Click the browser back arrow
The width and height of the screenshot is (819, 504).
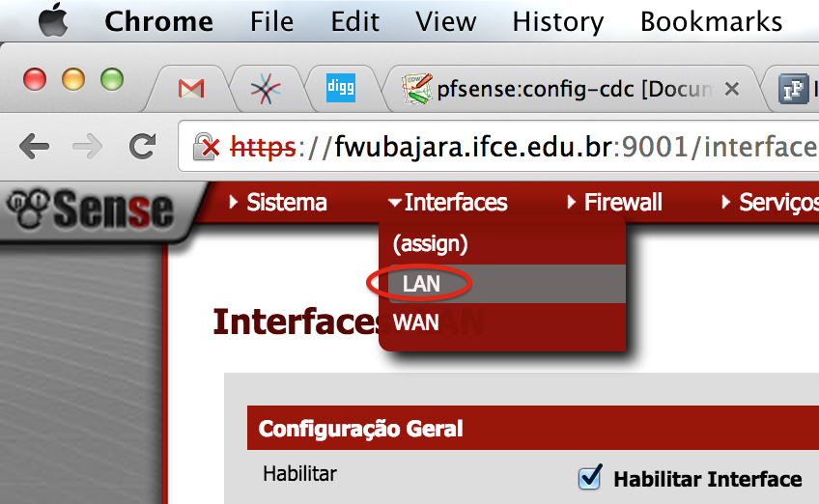tap(35, 146)
